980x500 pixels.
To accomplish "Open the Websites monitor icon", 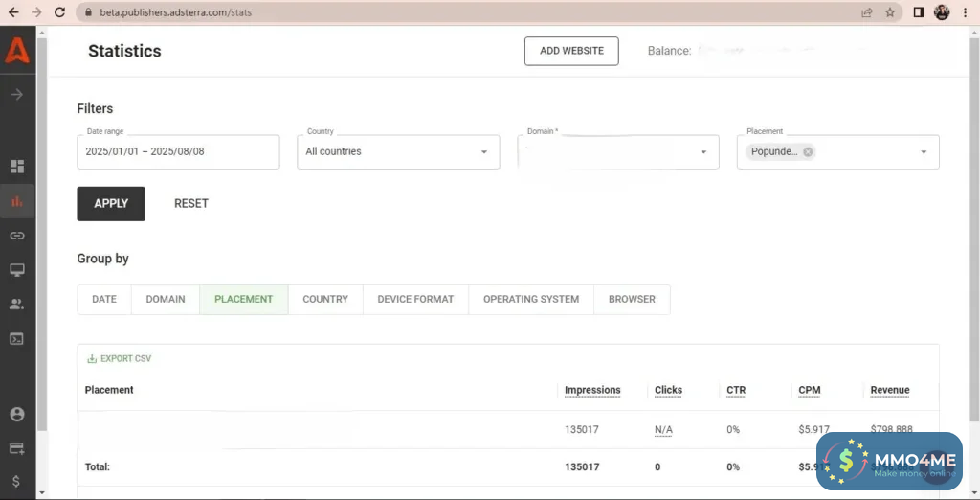I will tap(17, 270).
